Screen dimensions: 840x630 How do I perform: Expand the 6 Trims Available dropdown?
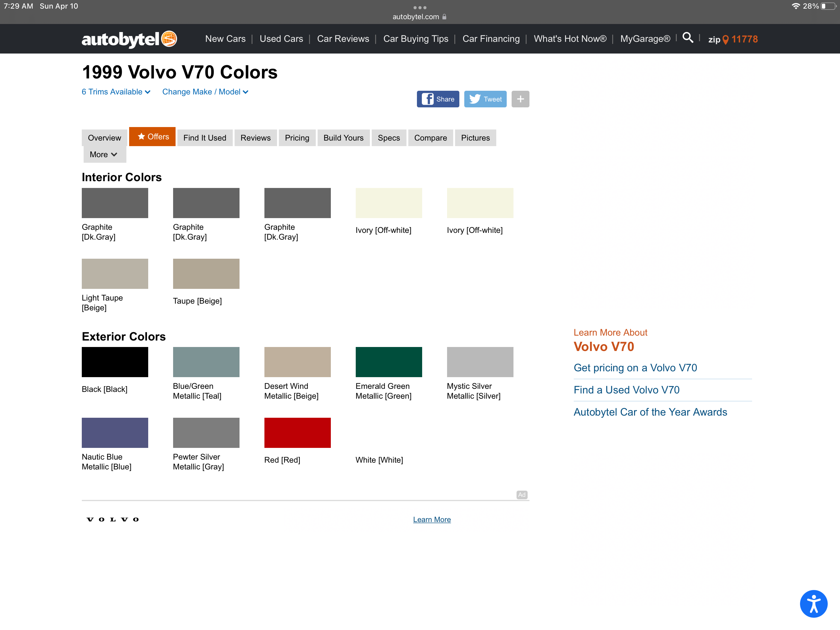pos(115,92)
